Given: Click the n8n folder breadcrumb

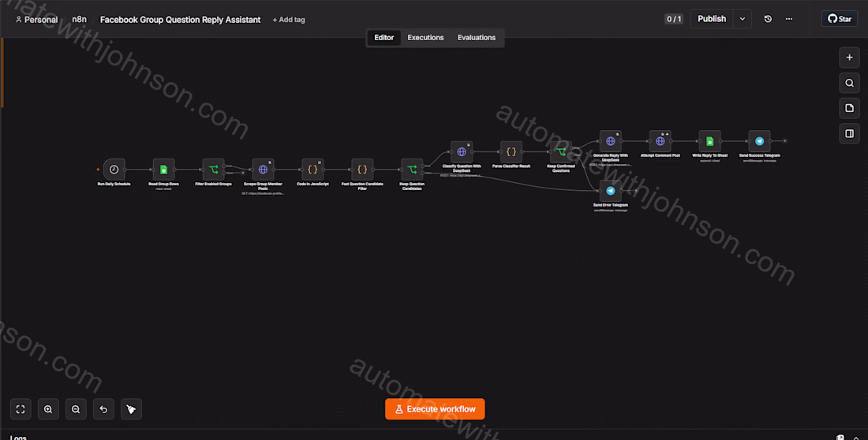Looking at the screenshot, I should [79, 20].
